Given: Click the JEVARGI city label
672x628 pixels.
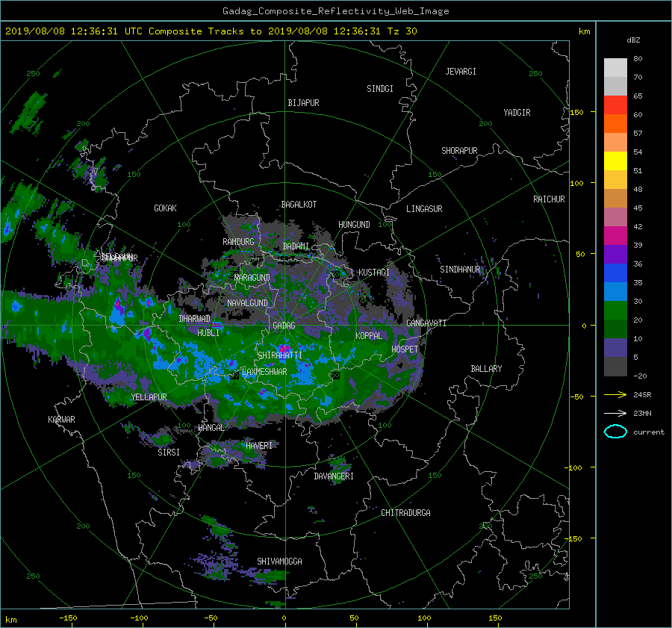Looking at the screenshot, I should point(461,72).
